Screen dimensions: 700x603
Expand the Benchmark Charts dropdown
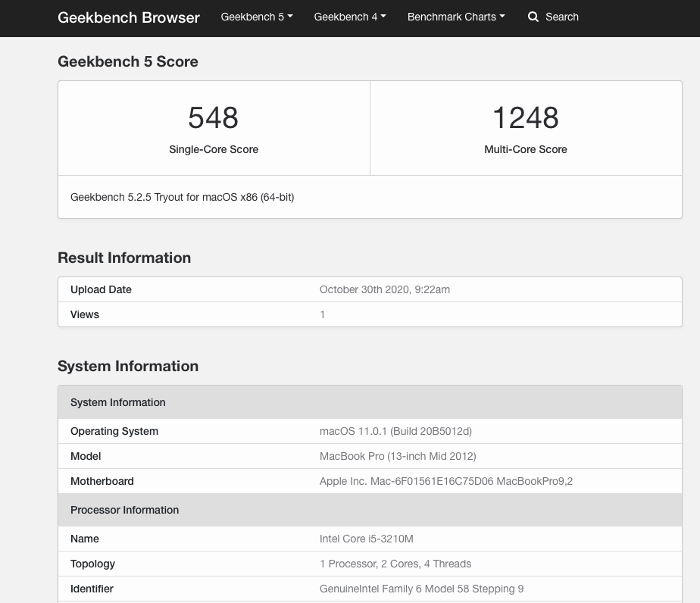[456, 17]
